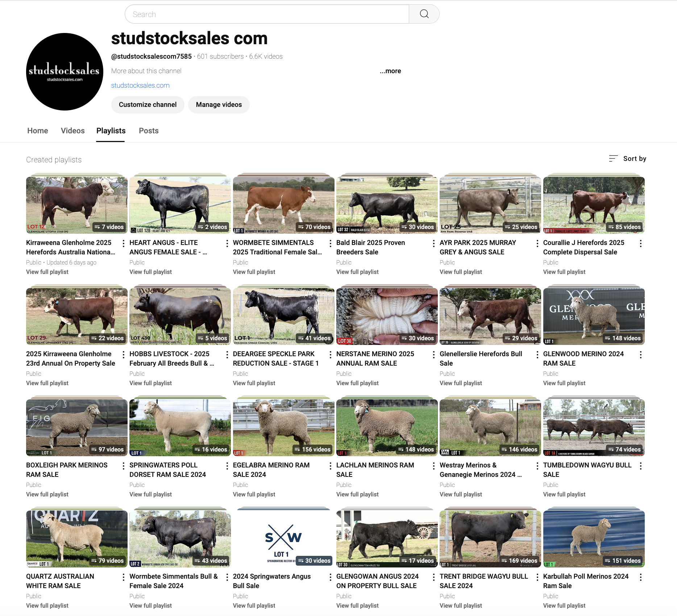The image size is (677, 616).
Task: Click the studstocksales channel avatar
Action: [65, 72]
